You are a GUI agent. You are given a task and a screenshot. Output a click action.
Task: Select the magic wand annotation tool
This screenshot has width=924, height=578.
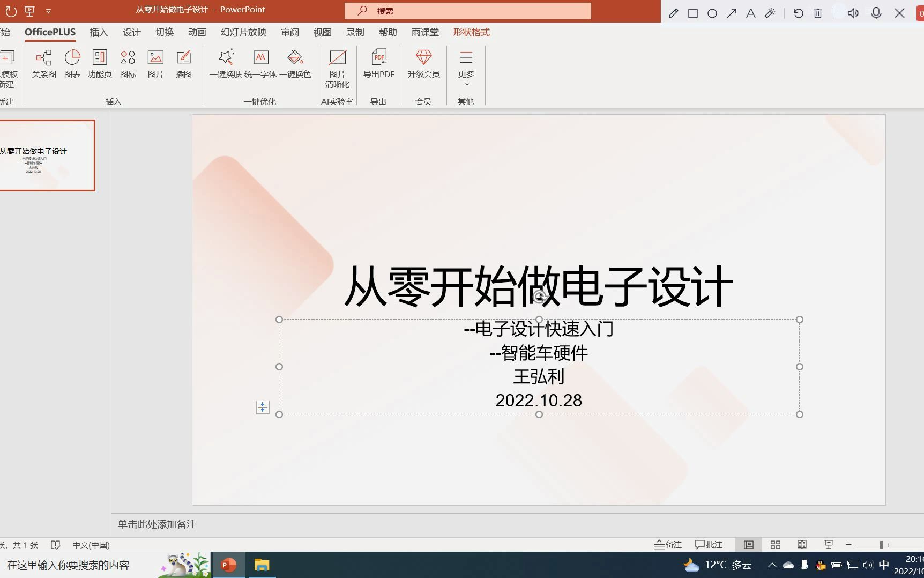click(770, 13)
